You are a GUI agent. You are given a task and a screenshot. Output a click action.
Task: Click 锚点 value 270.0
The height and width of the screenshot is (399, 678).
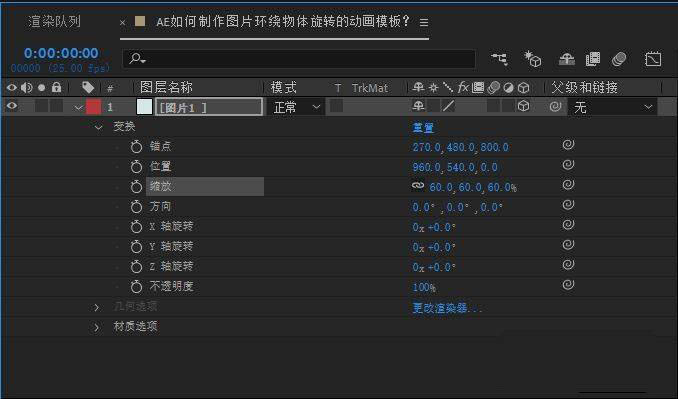(426, 147)
